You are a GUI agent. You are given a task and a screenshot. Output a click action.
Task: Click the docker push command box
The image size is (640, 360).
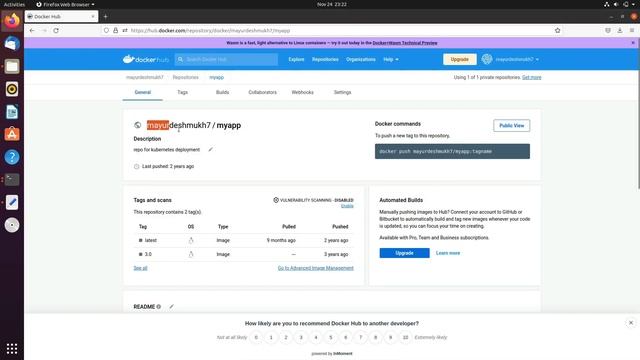pyautogui.click(x=452, y=151)
